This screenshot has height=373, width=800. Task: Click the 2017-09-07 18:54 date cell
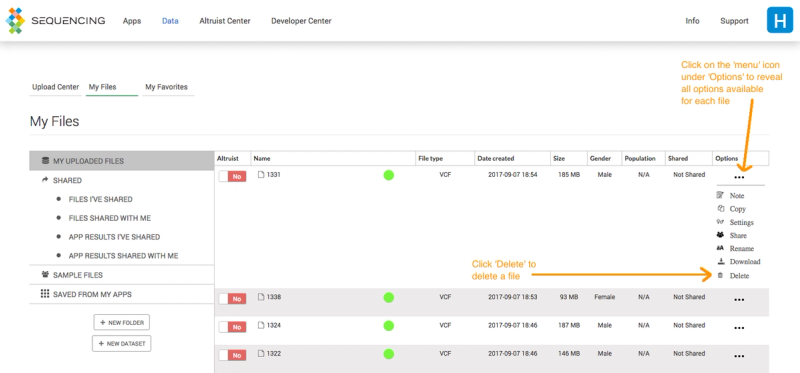(x=513, y=175)
